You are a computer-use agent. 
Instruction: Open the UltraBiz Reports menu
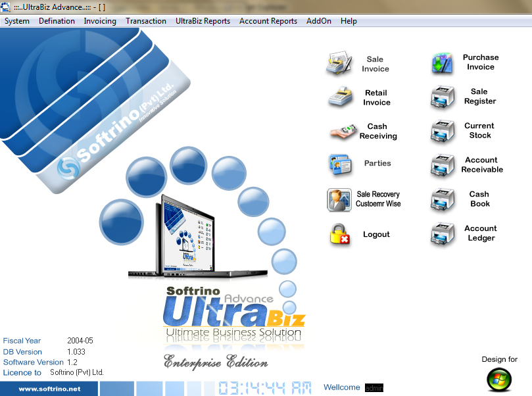point(203,21)
